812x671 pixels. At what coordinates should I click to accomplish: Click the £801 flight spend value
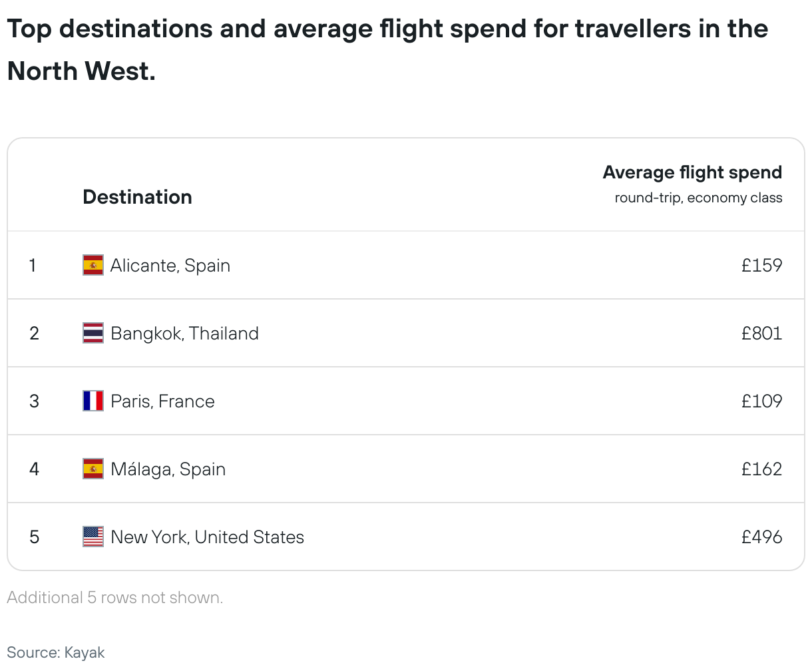[x=761, y=334]
